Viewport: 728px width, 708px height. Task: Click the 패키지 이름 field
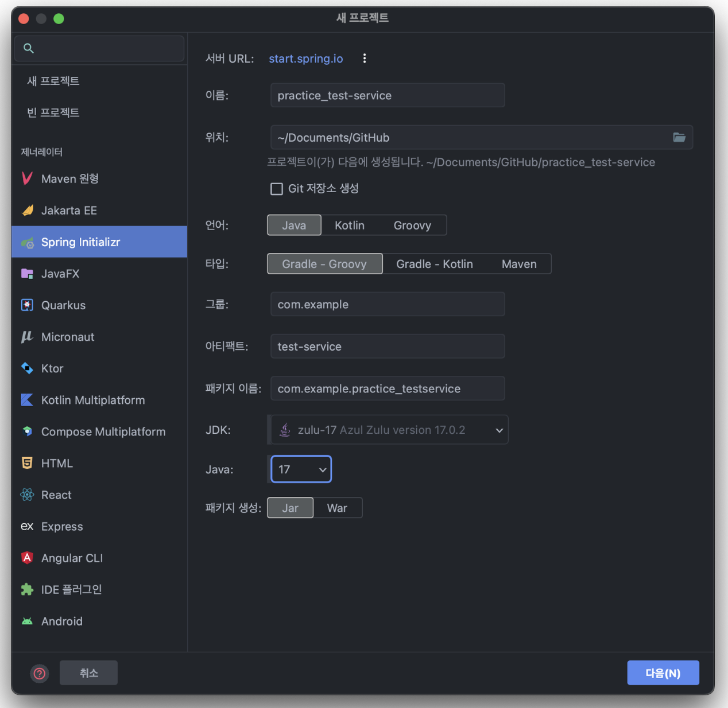388,388
